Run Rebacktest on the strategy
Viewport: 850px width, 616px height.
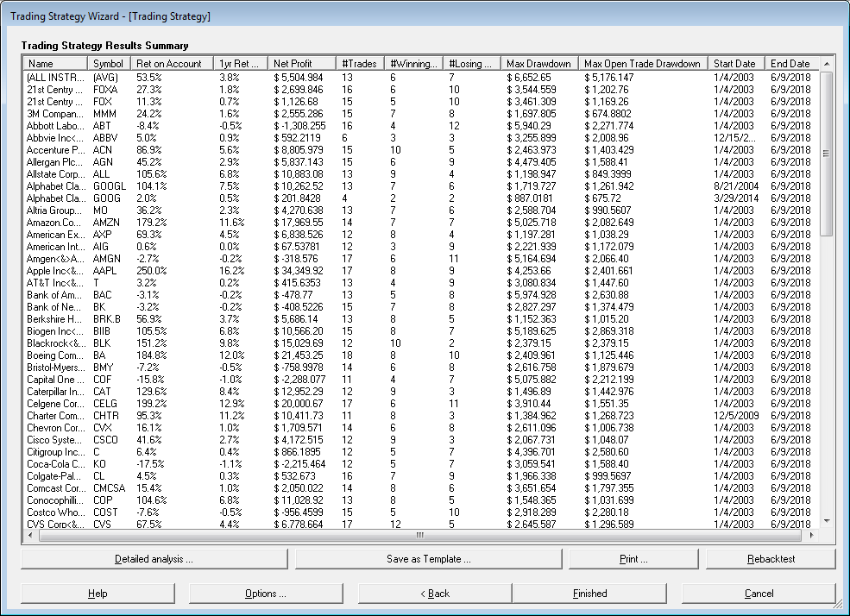pos(771,559)
